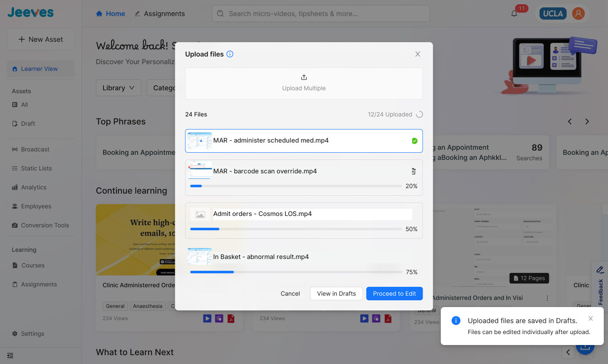This screenshot has height=364, width=608.
Task: Click PDF icon on second card
Action: coord(388,318)
